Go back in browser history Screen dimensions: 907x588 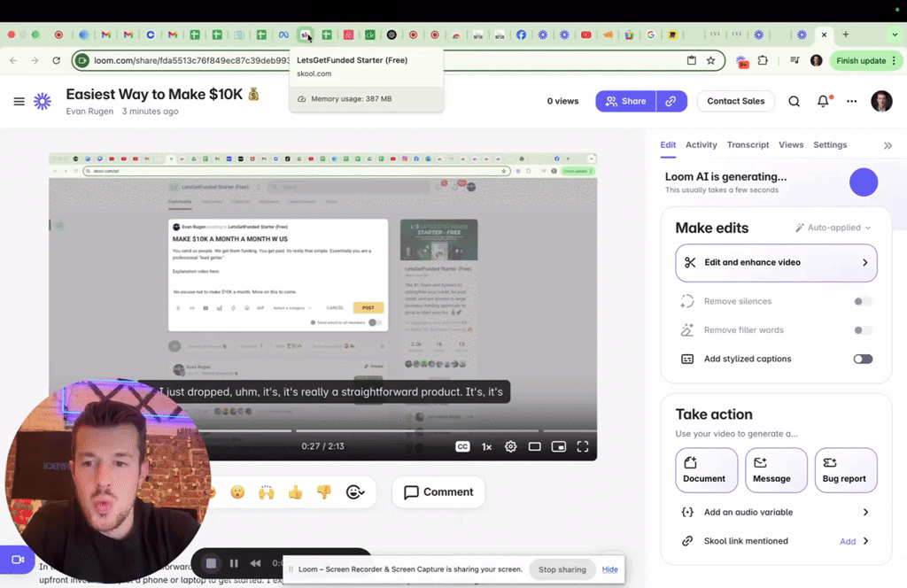(13, 60)
